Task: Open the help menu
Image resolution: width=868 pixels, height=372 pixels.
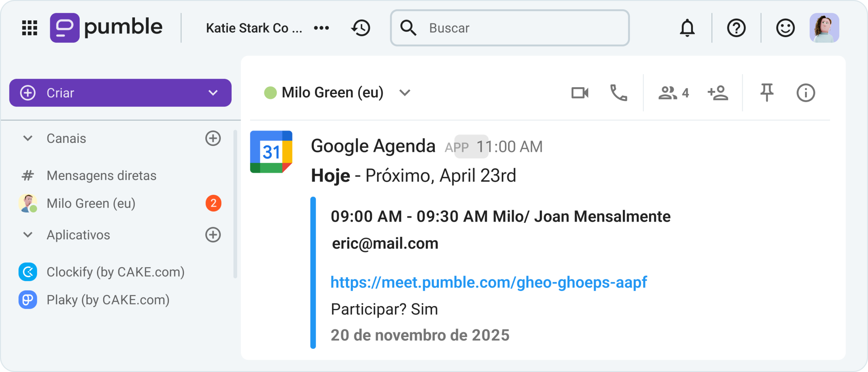Action: [x=736, y=28]
